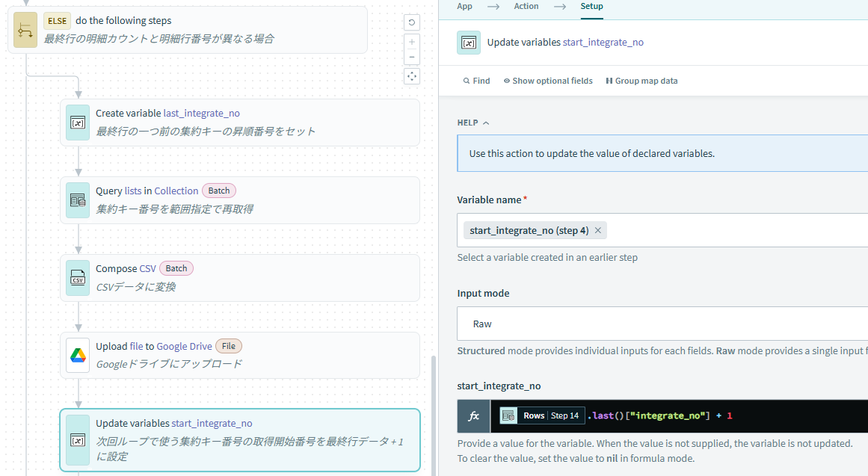
Task: Click the Compose CSV step icon
Action: coord(78,278)
